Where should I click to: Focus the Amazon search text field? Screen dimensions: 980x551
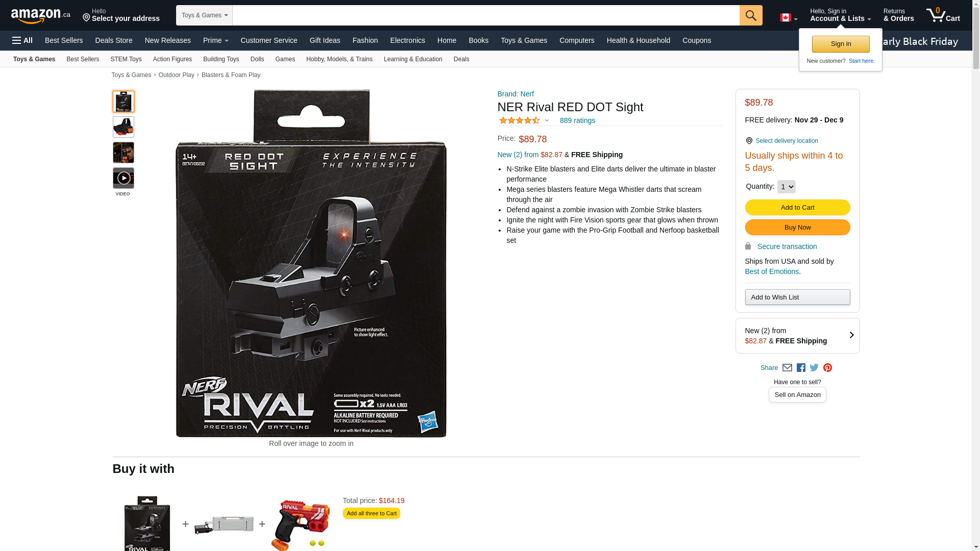pos(486,15)
